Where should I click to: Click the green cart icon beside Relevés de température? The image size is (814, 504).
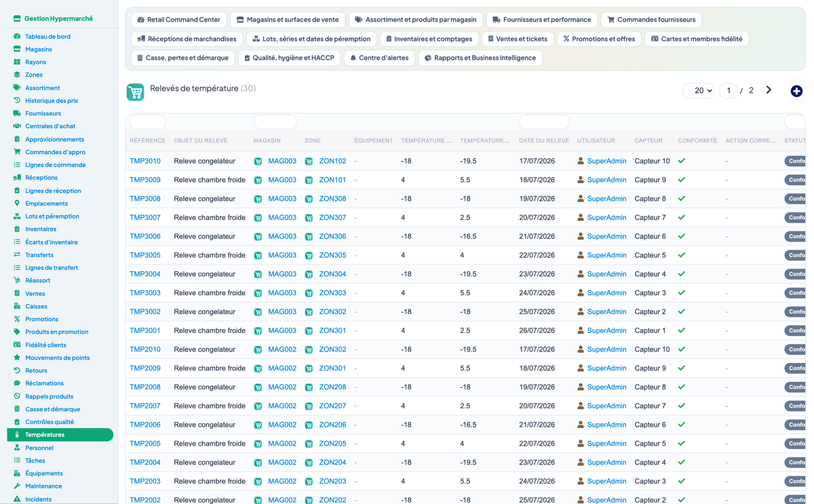point(136,92)
